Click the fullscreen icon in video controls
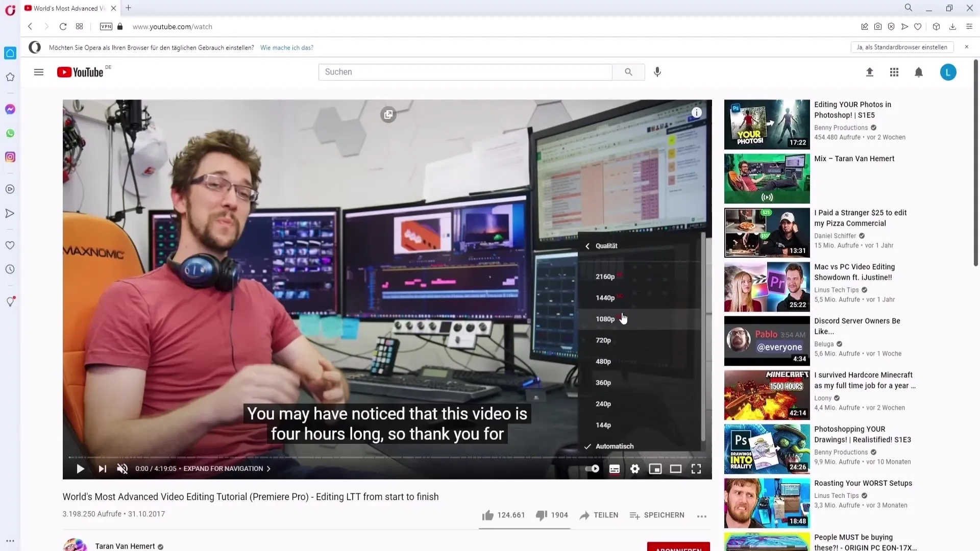 (696, 469)
